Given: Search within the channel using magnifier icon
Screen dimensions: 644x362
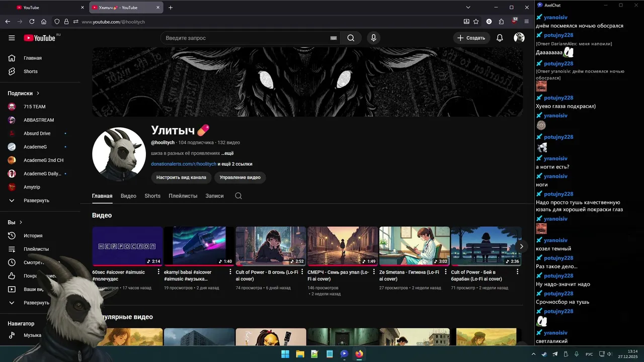Looking at the screenshot, I should pyautogui.click(x=238, y=196).
